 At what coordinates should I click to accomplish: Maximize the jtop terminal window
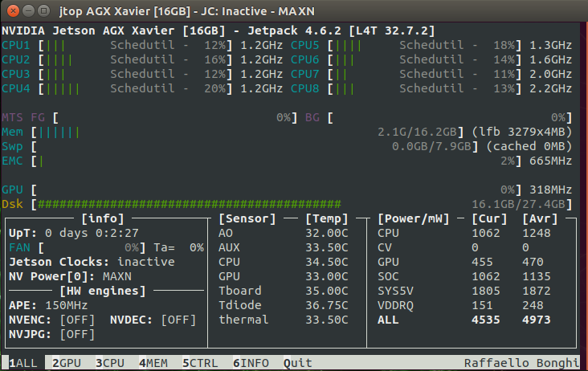point(44,11)
